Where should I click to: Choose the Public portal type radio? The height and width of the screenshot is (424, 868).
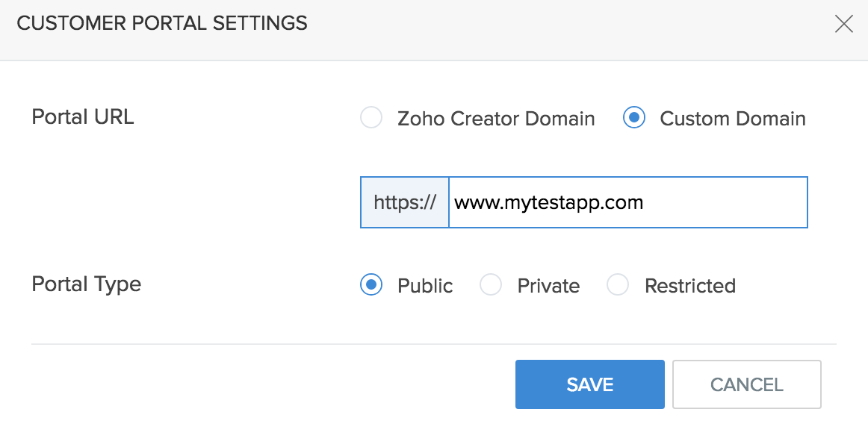(371, 284)
